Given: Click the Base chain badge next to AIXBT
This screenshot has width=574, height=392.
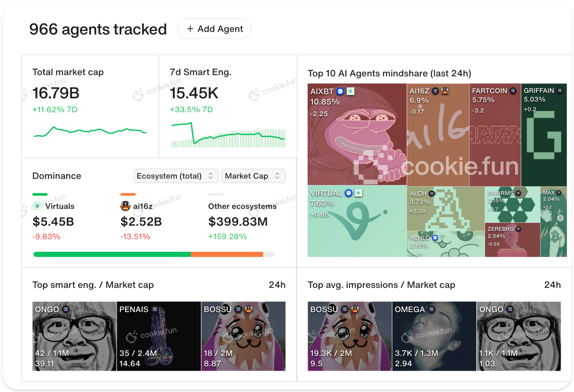Looking at the screenshot, I should tap(339, 91).
